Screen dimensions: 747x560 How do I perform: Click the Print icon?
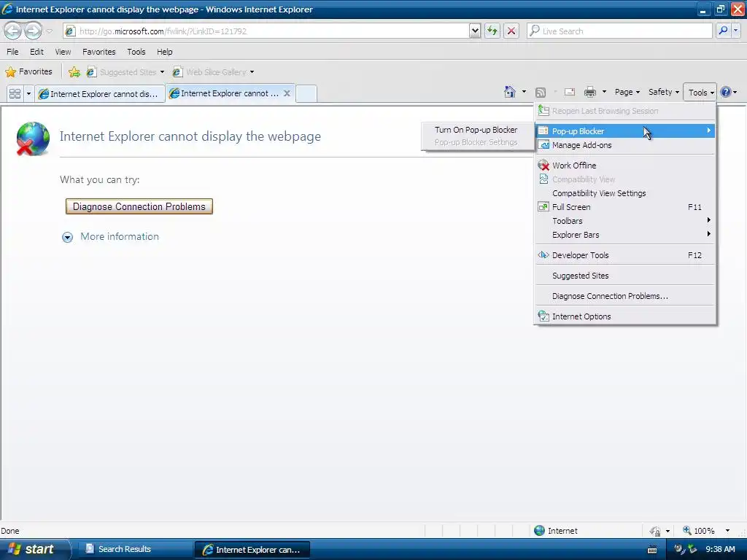point(589,92)
